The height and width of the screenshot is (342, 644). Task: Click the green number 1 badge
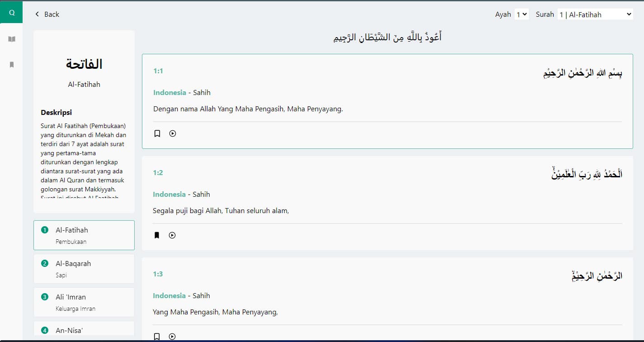click(x=45, y=230)
